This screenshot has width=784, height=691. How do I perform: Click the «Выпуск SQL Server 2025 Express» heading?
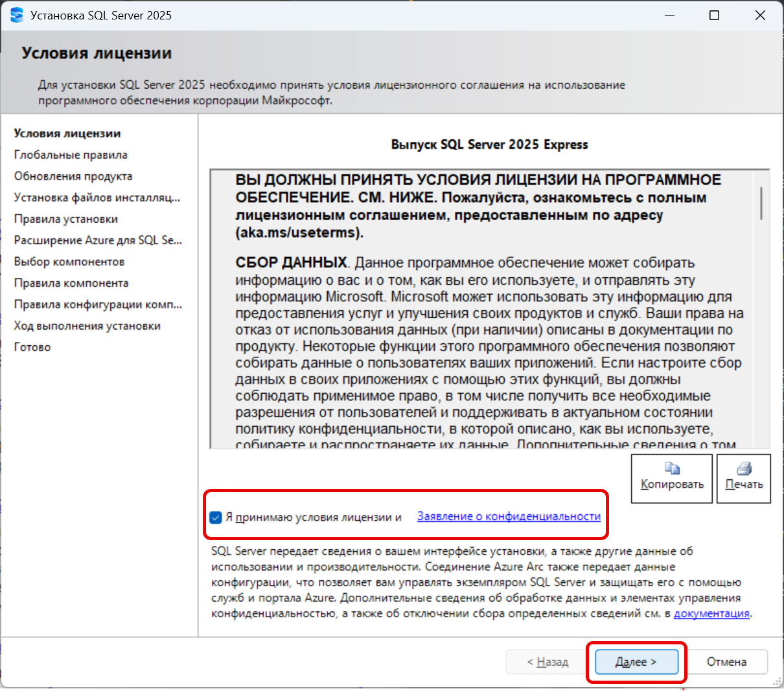pos(489,144)
